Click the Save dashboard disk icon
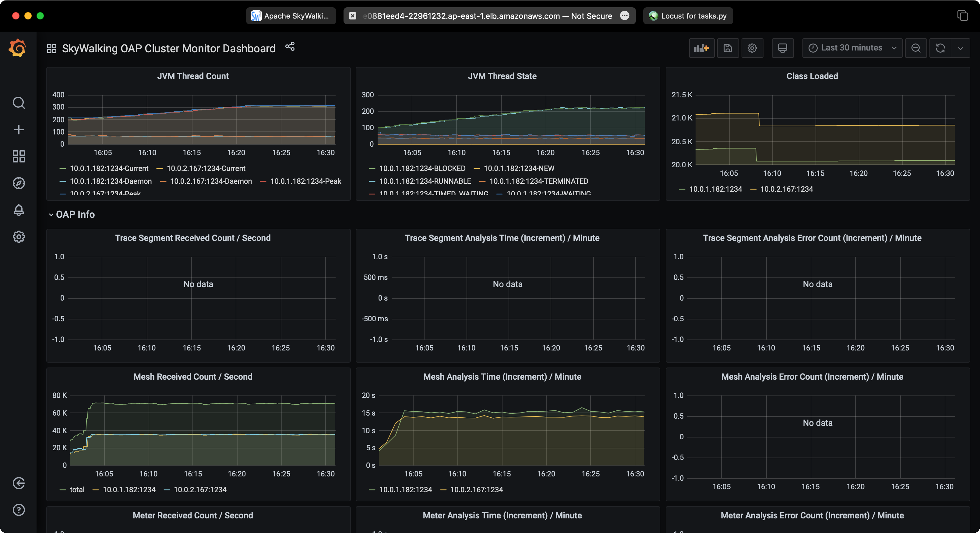Viewport: 980px width, 533px height. pos(728,48)
